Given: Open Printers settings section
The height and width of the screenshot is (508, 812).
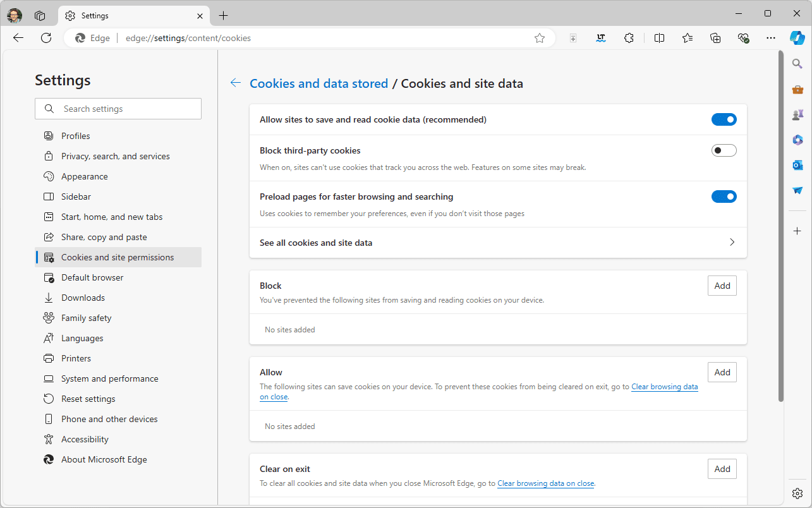Looking at the screenshot, I should [x=118, y=358].
